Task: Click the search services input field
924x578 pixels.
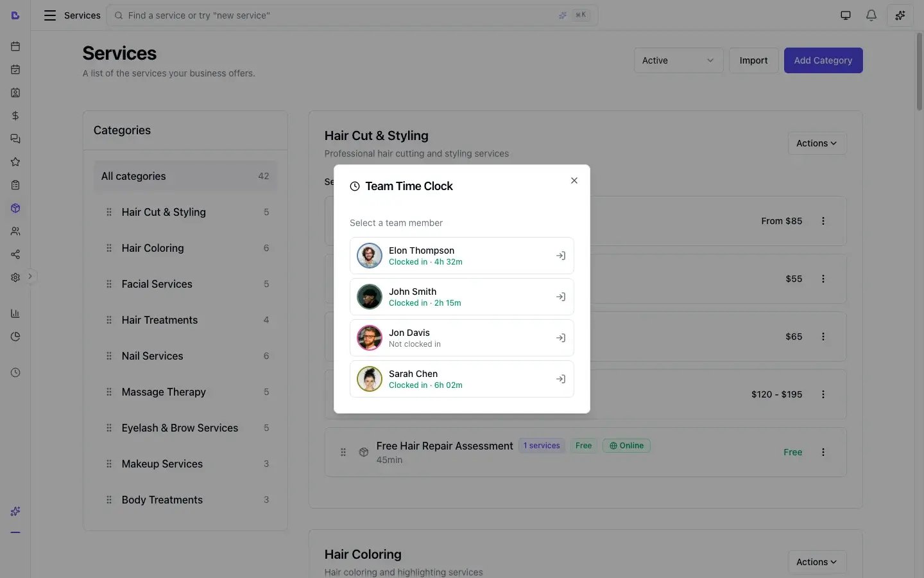Action: point(352,15)
